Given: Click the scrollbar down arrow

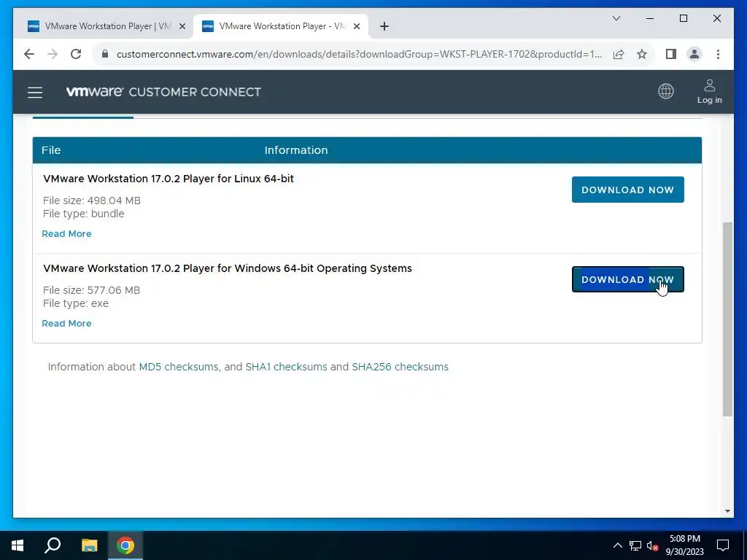Looking at the screenshot, I should point(727,511).
